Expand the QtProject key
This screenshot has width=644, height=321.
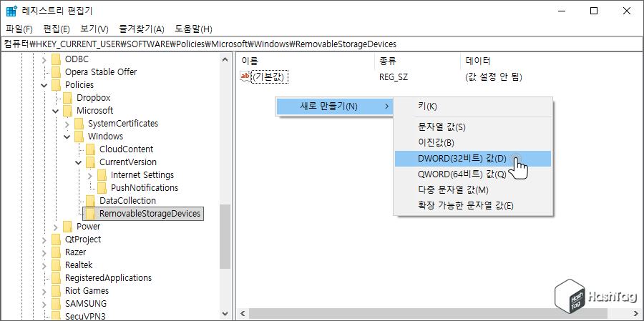[x=44, y=239]
